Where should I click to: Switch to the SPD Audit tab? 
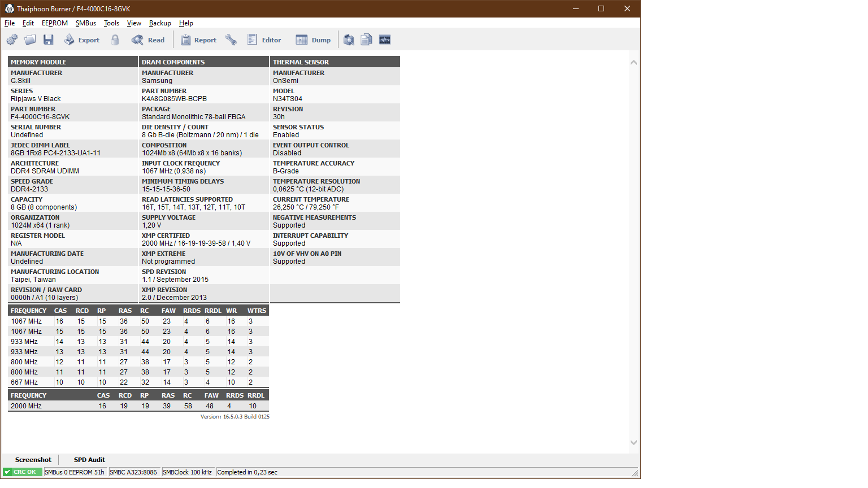(x=89, y=460)
